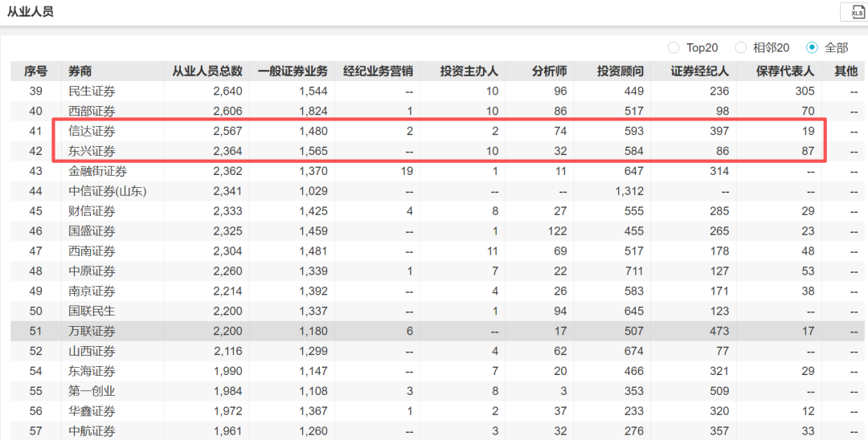Click 中航证券 broker value 357
This screenshot has width=868, height=440.
pos(719,431)
